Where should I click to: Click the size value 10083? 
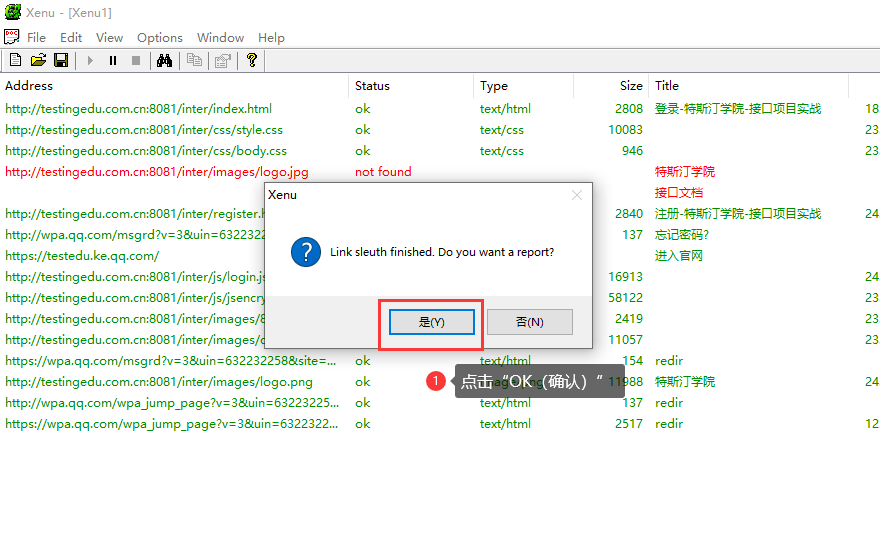click(x=625, y=130)
